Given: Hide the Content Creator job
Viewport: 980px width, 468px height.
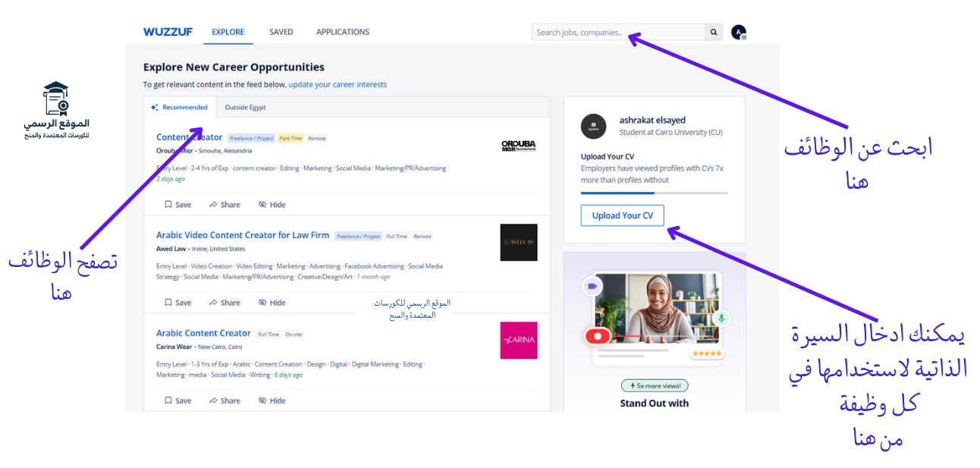Looking at the screenshot, I should (272, 205).
